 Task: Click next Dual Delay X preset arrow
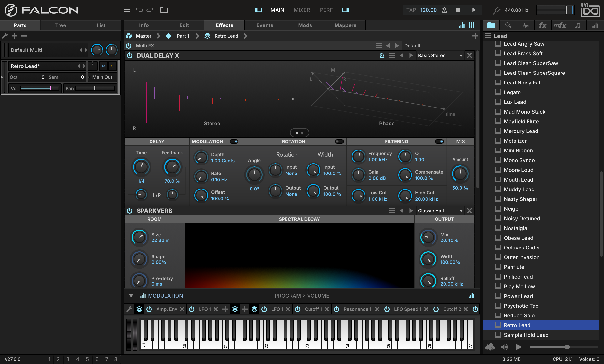pyautogui.click(x=411, y=55)
